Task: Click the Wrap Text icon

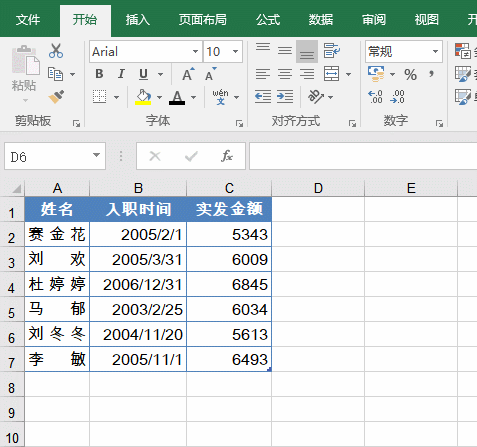Action: point(331,51)
